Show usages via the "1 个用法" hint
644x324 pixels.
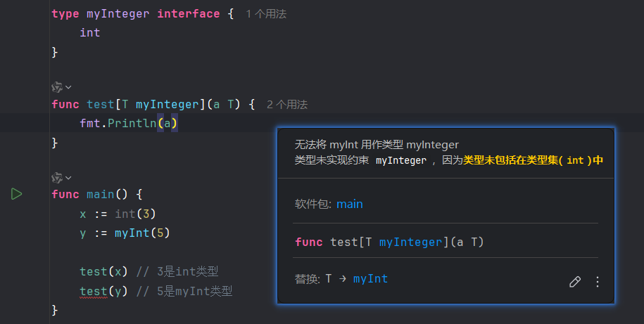(266, 14)
